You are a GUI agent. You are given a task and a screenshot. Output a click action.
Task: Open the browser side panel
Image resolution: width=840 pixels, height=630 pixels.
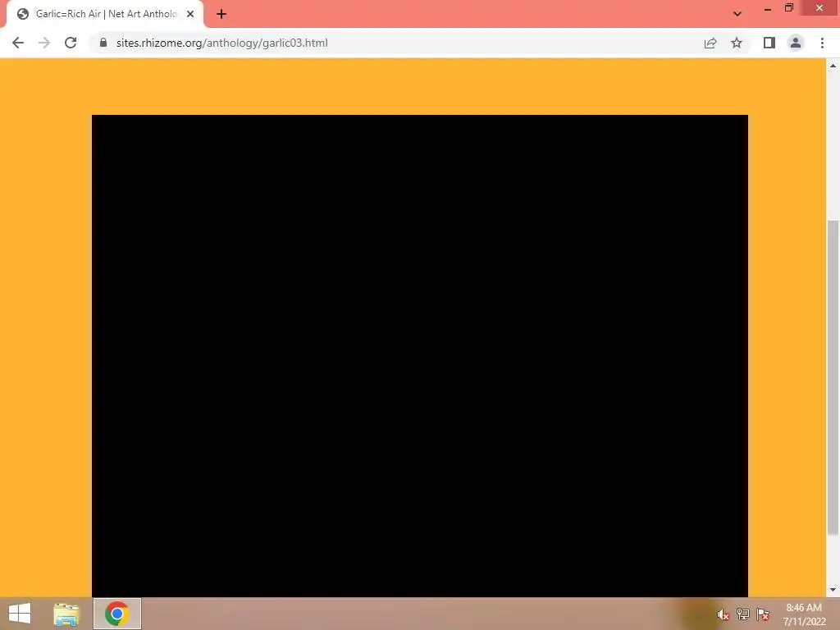769,43
